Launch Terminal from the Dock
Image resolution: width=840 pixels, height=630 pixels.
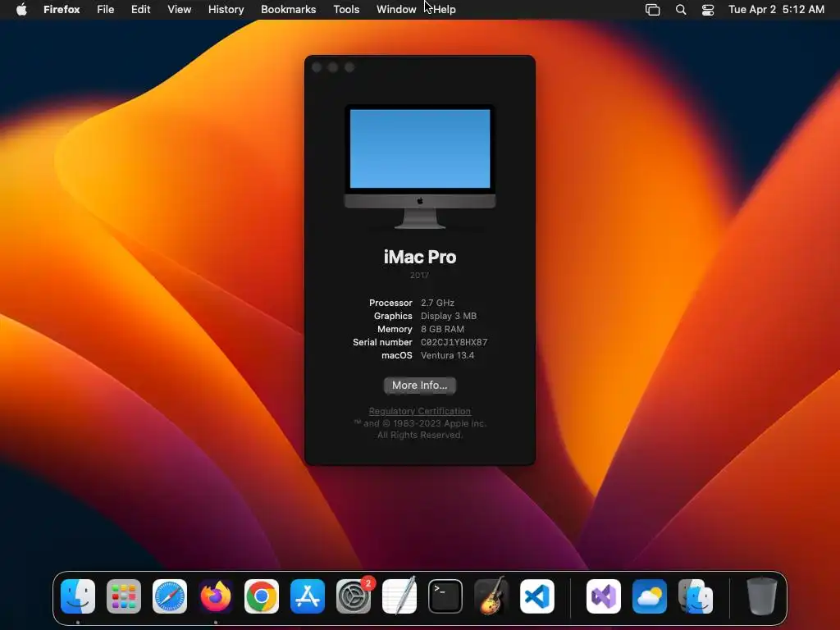click(445, 596)
